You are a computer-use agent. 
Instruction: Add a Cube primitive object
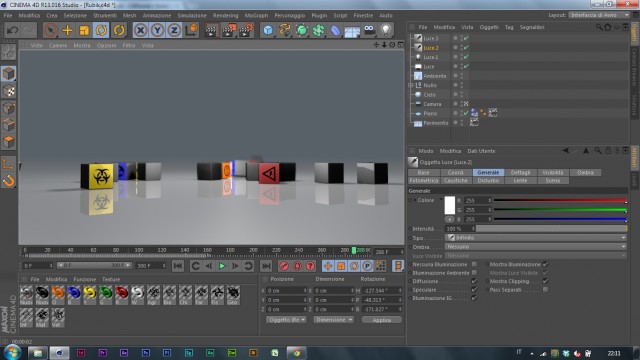(x=268, y=30)
